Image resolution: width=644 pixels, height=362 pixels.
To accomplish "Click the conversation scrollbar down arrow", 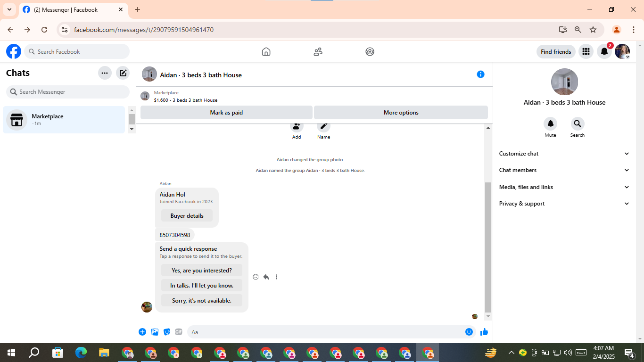I will click(488, 317).
